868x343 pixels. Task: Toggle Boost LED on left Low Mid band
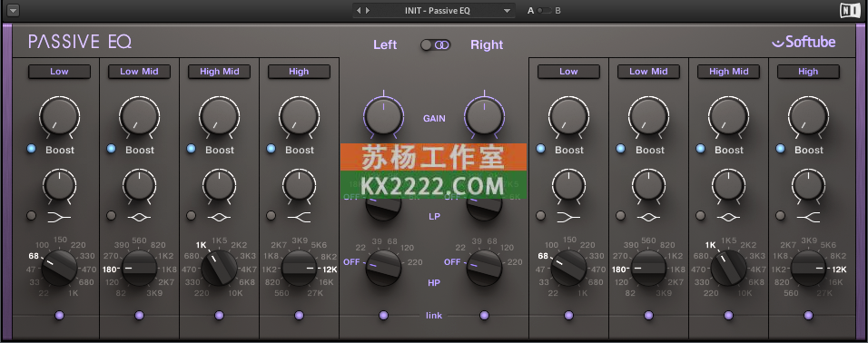(112, 149)
